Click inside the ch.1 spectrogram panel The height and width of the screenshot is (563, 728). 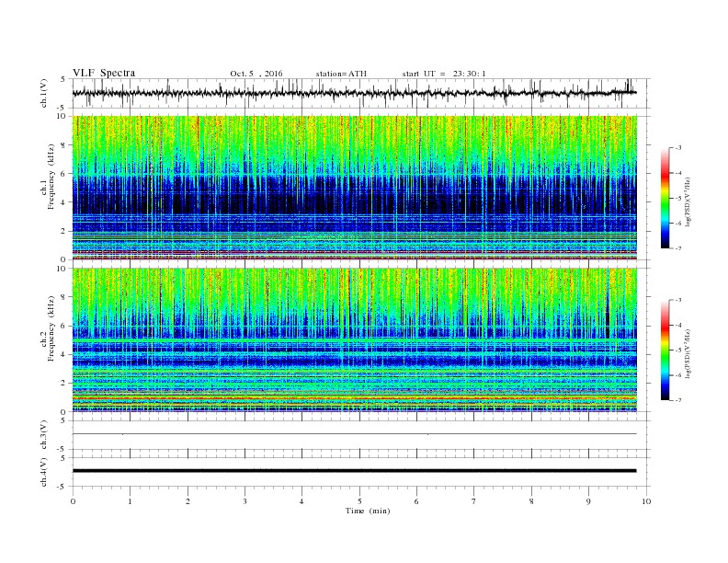(x=354, y=188)
